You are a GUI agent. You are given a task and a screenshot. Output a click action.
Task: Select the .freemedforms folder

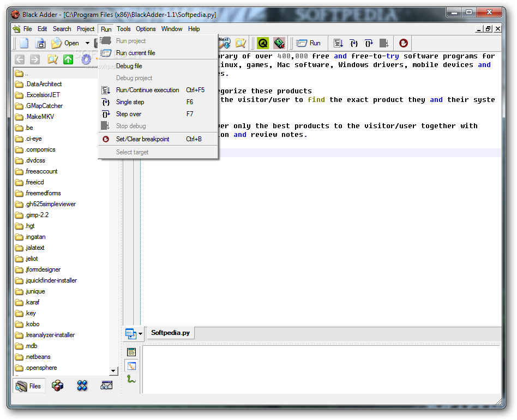(38, 193)
